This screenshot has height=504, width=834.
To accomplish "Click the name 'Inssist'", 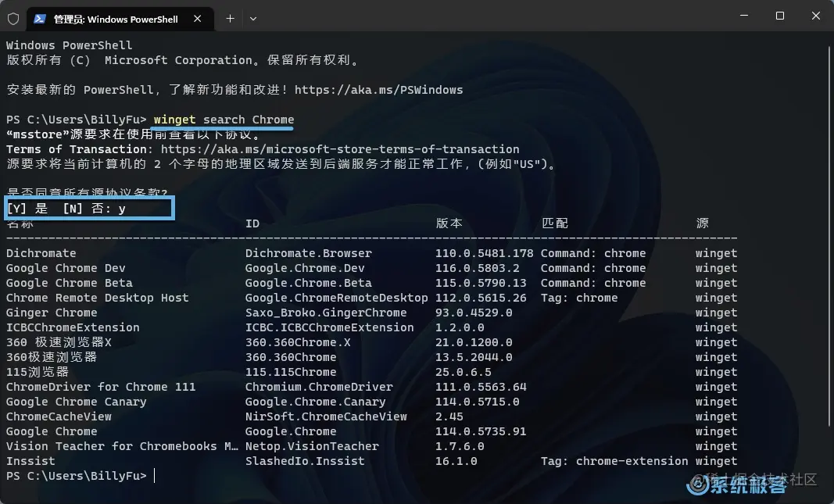I will click(30, 462).
